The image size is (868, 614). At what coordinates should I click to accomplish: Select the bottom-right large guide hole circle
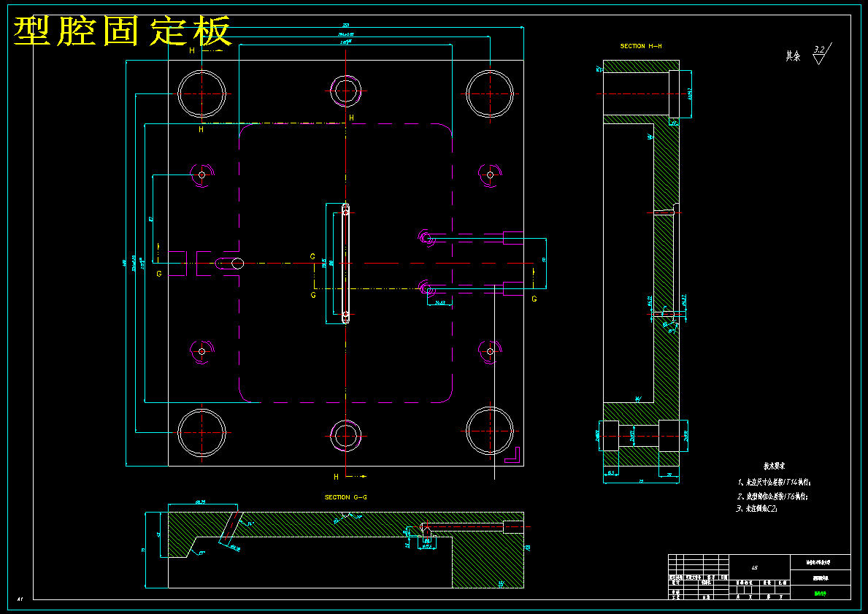click(x=490, y=431)
